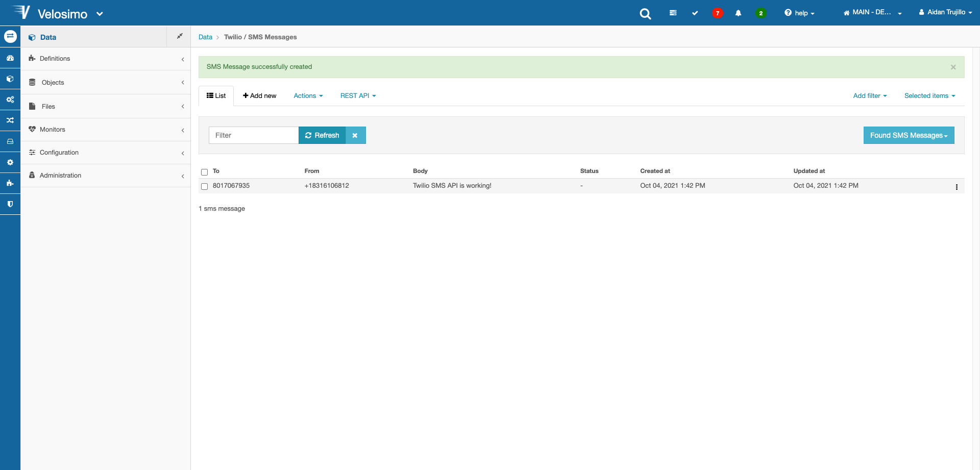
Task: Open the tasks list icon in the top bar
Action: [673, 13]
